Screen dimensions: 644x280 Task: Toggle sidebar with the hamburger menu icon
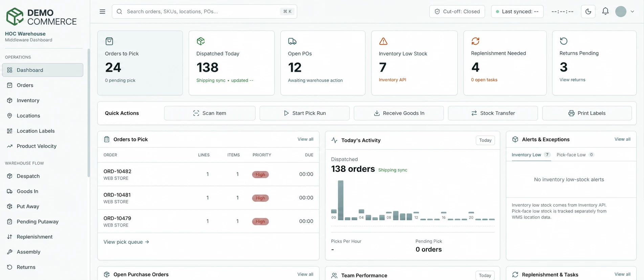point(102,12)
